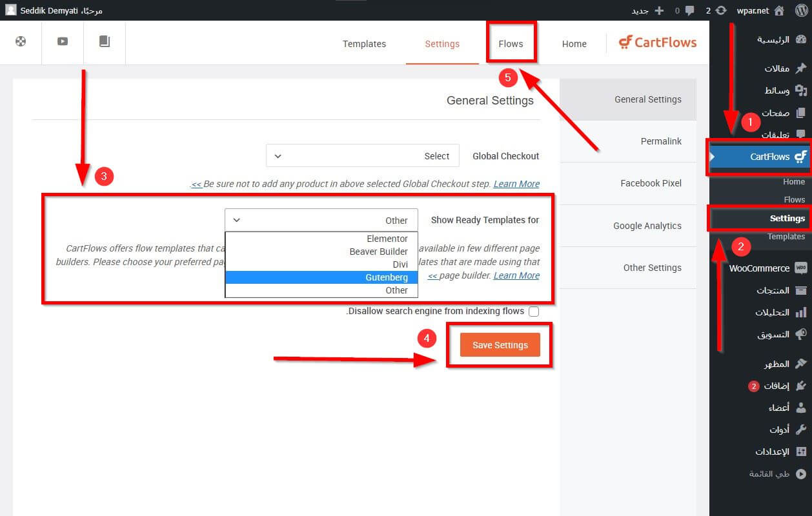Open the CartFlows video tutorial icon
812x516 pixels.
(63, 42)
